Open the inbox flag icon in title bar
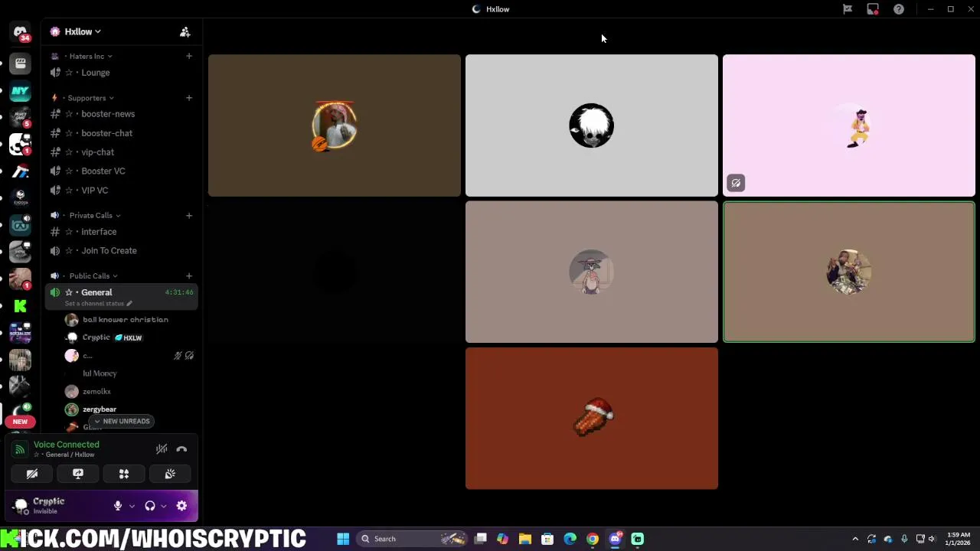Viewport: 980px width, 551px height. tap(848, 9)
